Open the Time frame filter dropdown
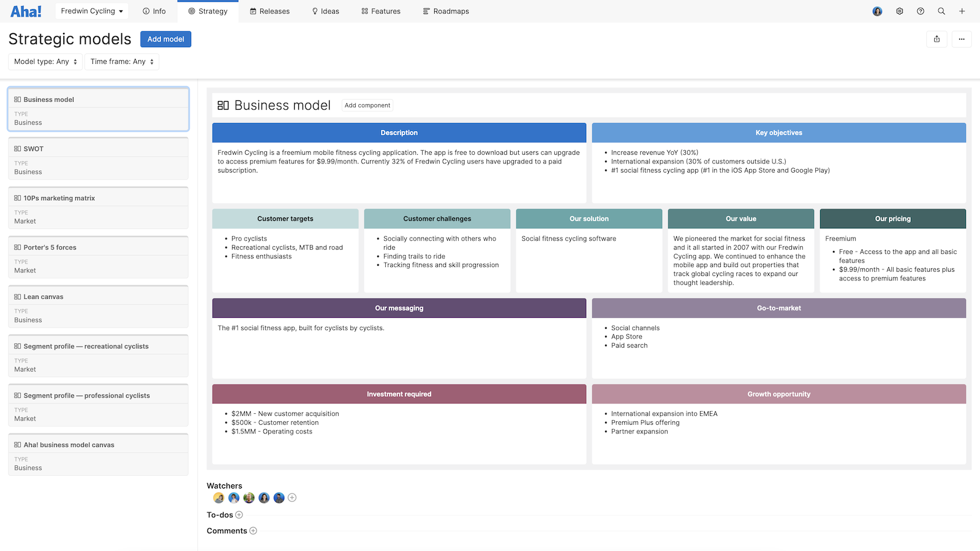 (122, 61)
